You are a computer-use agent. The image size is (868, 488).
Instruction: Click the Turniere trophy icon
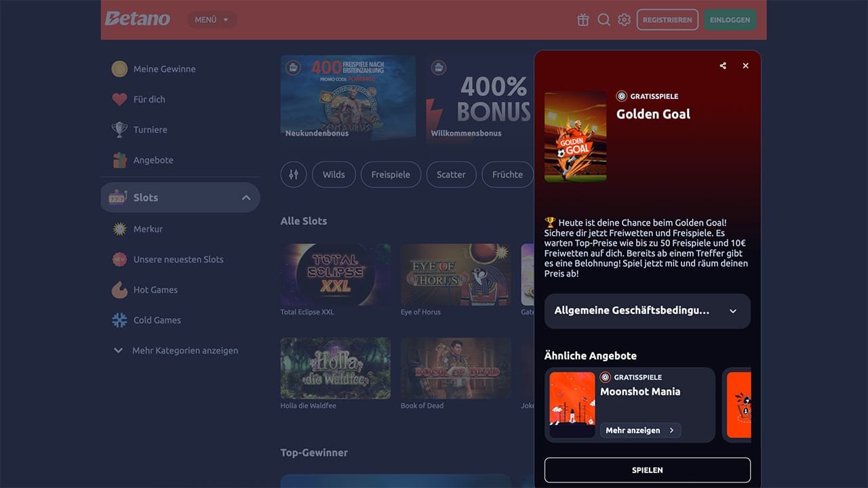coord(119,129)
